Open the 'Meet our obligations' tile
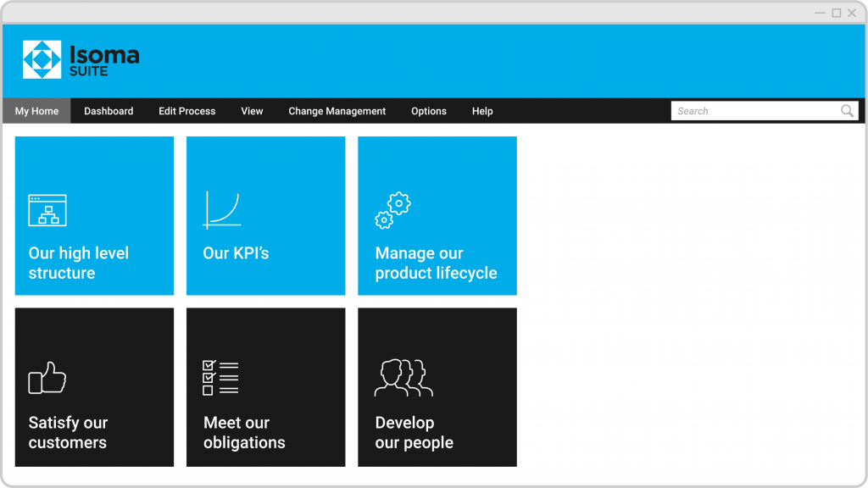Viewport: 868px width, 488px height. click(x=265, y=387)
